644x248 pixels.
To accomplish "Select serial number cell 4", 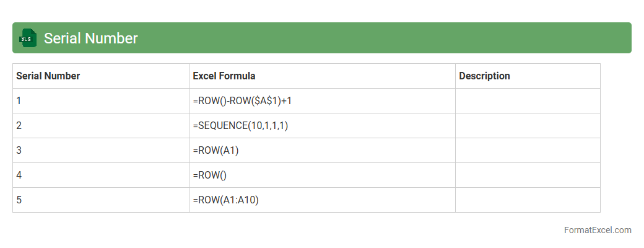I will [100, 175].
